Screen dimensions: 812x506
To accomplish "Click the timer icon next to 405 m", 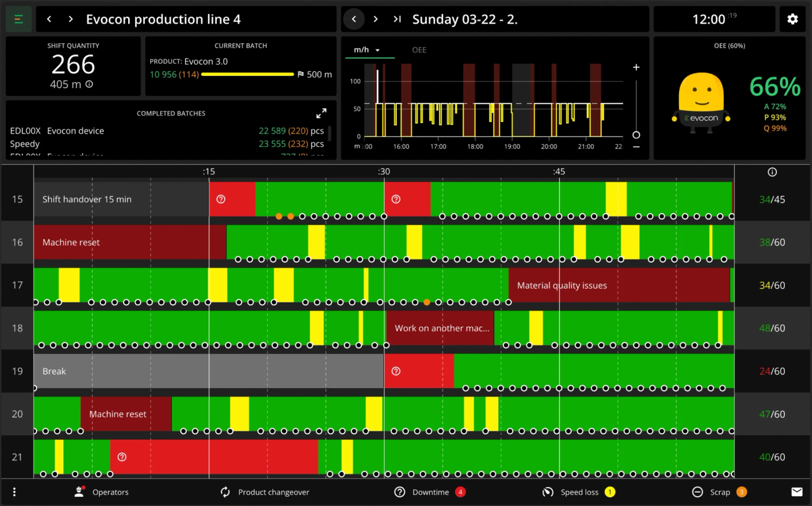I will point(89,84).
